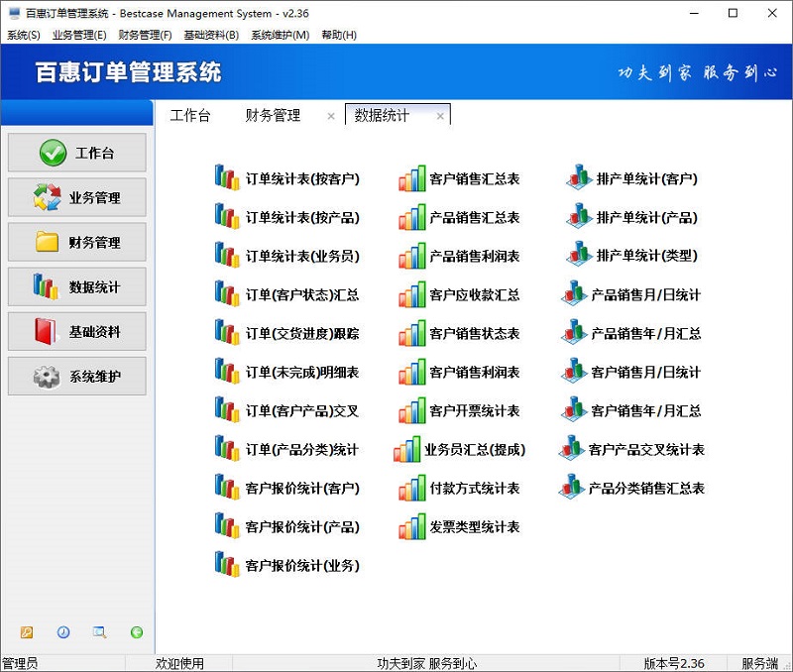Open the 客户报价统计(业务) report icon

click(x=227, y=565)
